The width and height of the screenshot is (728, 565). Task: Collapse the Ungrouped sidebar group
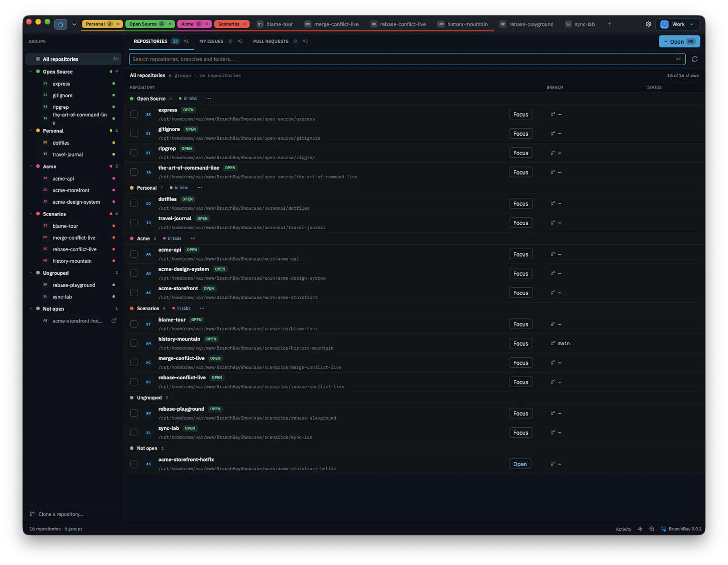click(x=31, y=273)
